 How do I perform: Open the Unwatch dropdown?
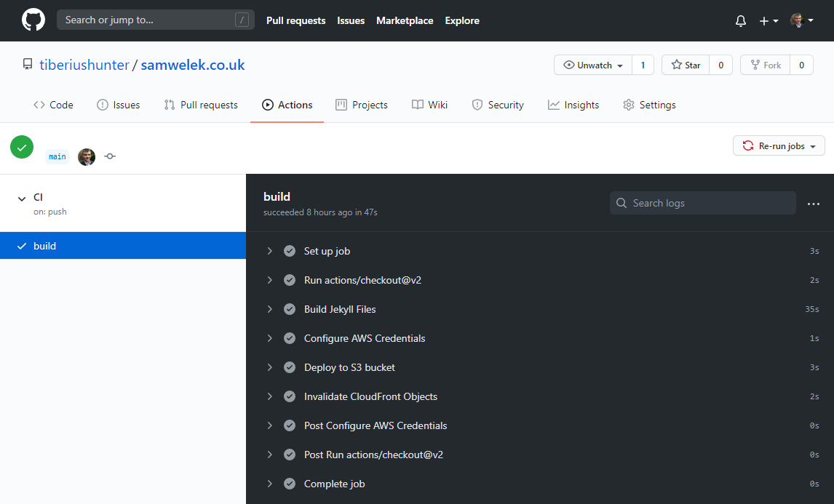(593, 65)
